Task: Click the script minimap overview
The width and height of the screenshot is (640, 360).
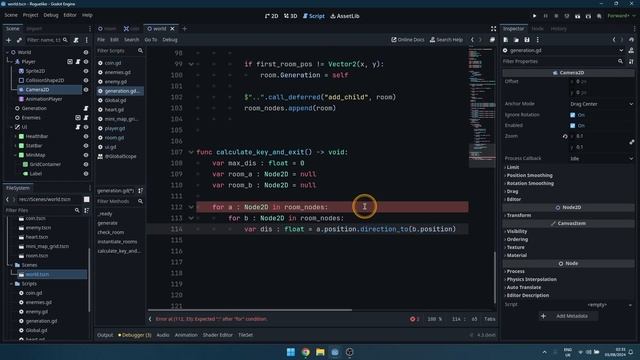Action: 482,108
